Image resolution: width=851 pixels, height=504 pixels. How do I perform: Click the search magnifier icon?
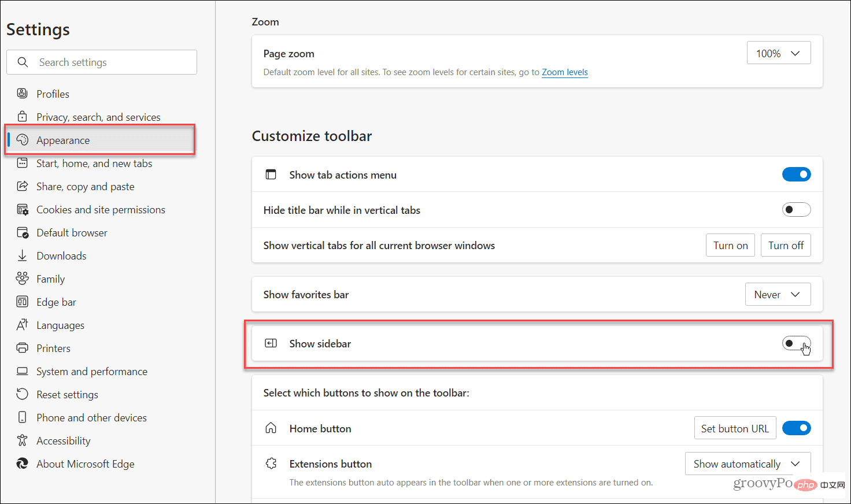(23, 62)
